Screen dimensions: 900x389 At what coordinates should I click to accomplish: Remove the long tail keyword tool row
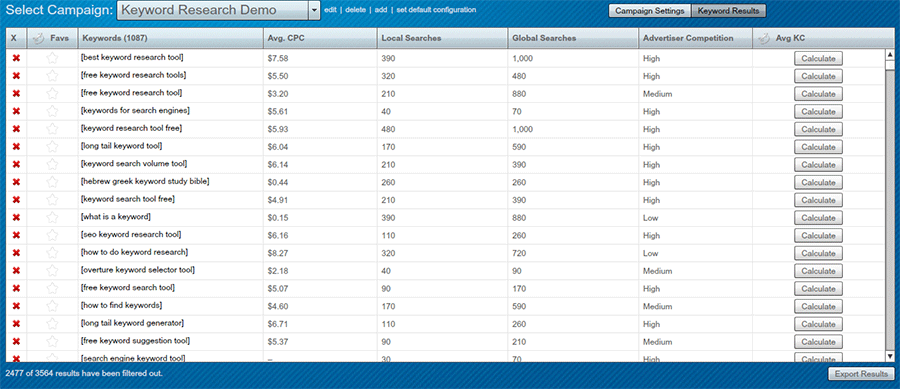pos(16,147)
